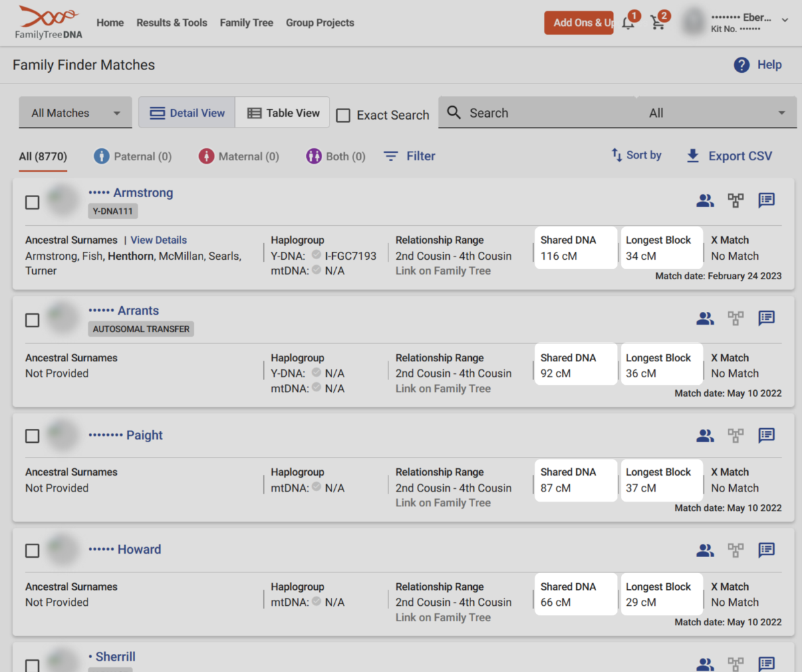Open View Details for Armstrong surnames
Viewport: 802px width, 672px height.
[159, 240]
